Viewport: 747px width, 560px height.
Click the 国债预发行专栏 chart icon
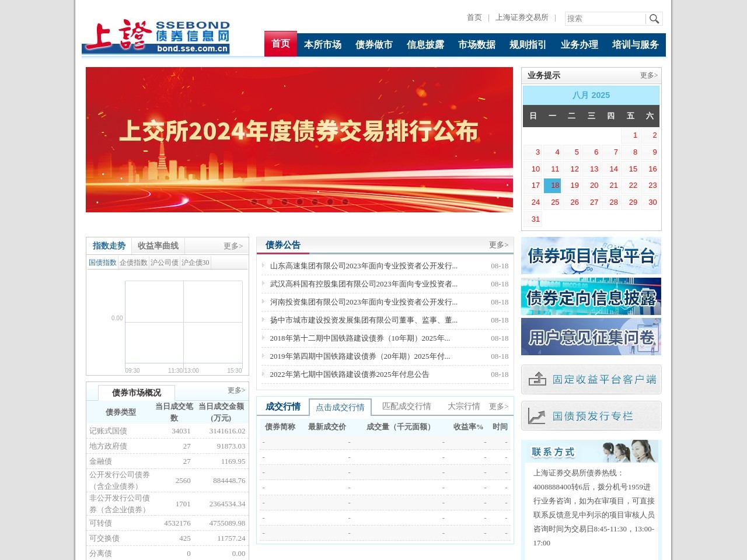537,416
